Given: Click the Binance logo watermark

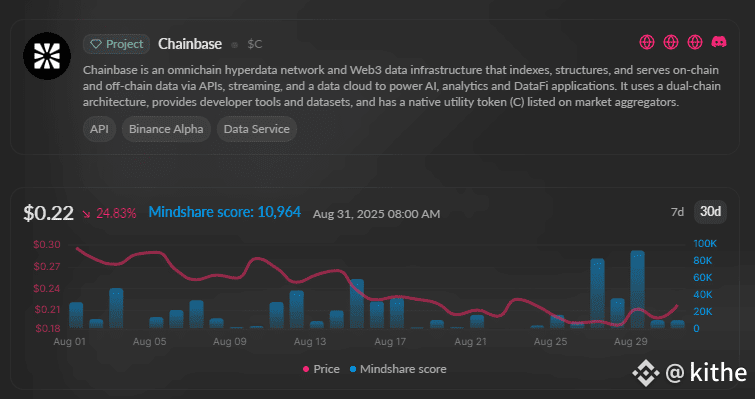Looking at the screenshot, I should (x=646, y=373).
